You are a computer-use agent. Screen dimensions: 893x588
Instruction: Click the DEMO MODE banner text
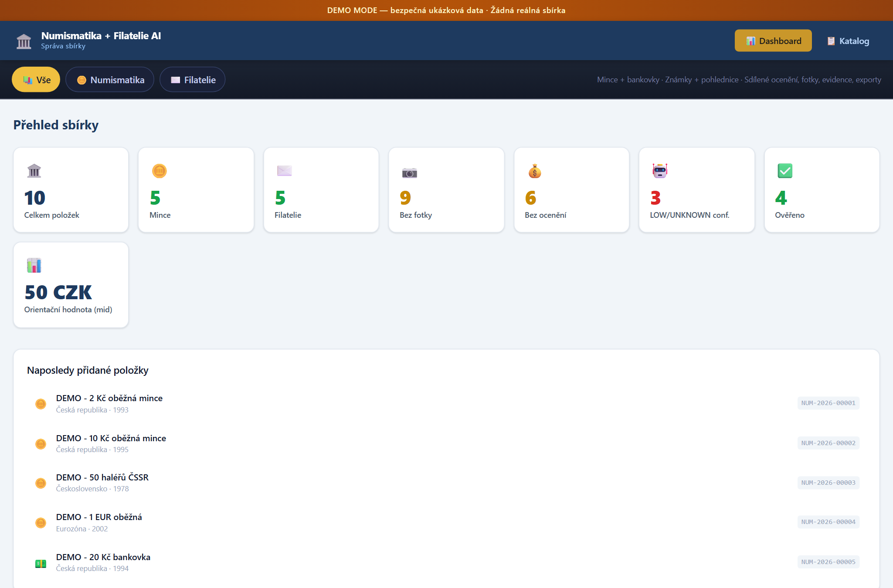[x=446, y=10]
